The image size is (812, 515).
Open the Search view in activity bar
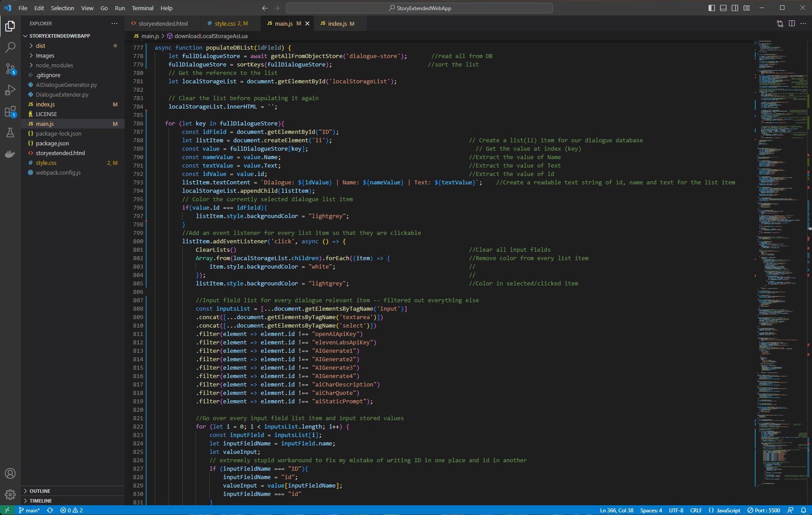tap(10, 47)
